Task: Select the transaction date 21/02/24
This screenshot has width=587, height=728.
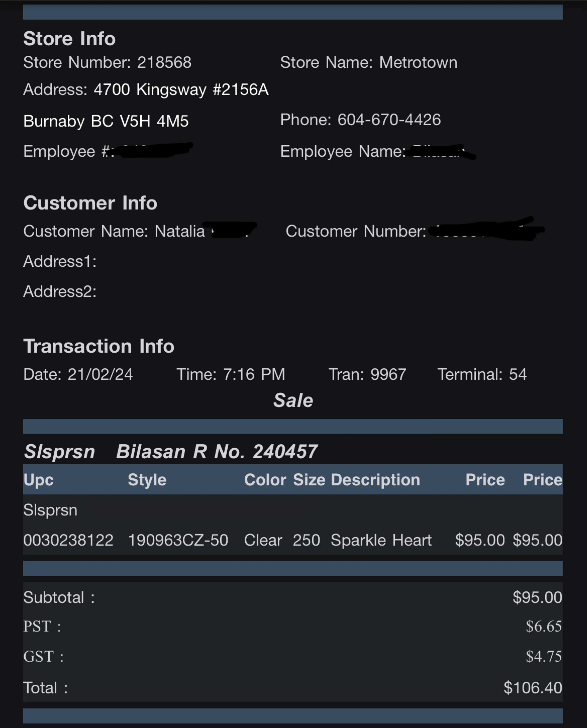Action: [100, 375]
